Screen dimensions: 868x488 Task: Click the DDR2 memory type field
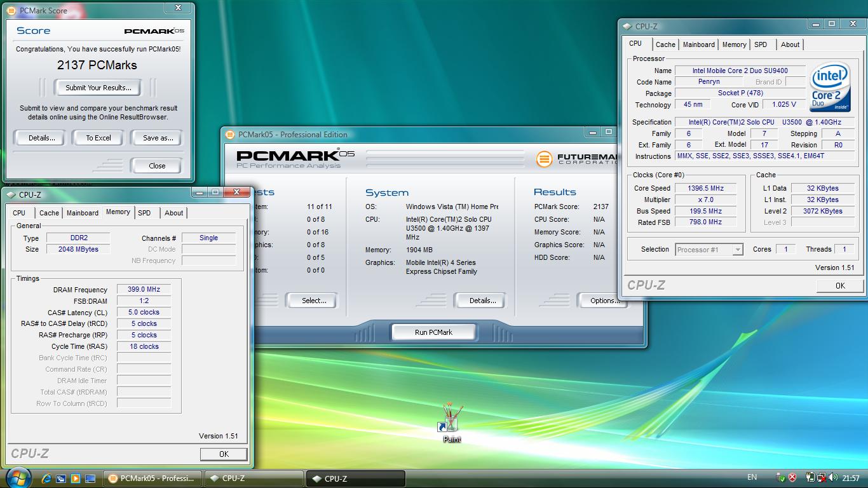coord(79,238)
